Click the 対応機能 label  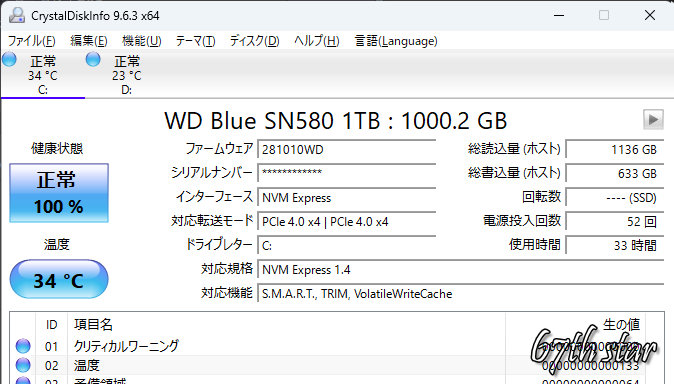(x=227, y=292)
